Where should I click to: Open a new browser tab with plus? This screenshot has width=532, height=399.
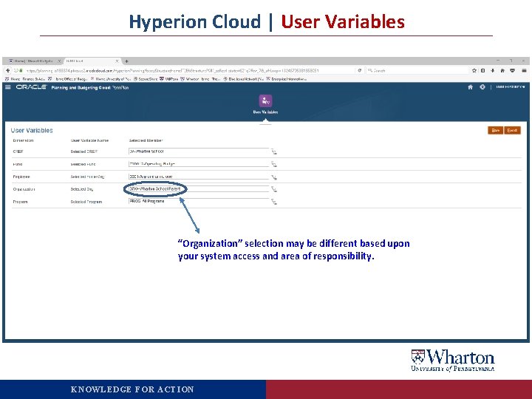[126, 61]
